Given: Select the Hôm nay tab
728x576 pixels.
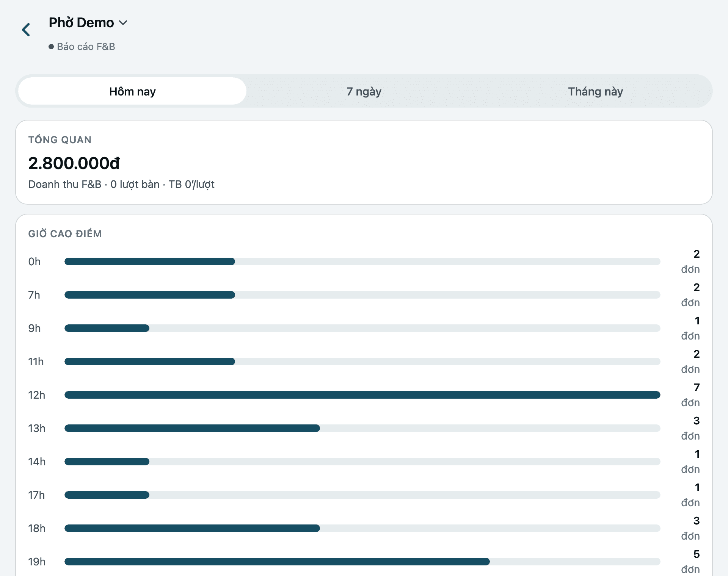Looking at the screenshot, I should click(132, 91).
